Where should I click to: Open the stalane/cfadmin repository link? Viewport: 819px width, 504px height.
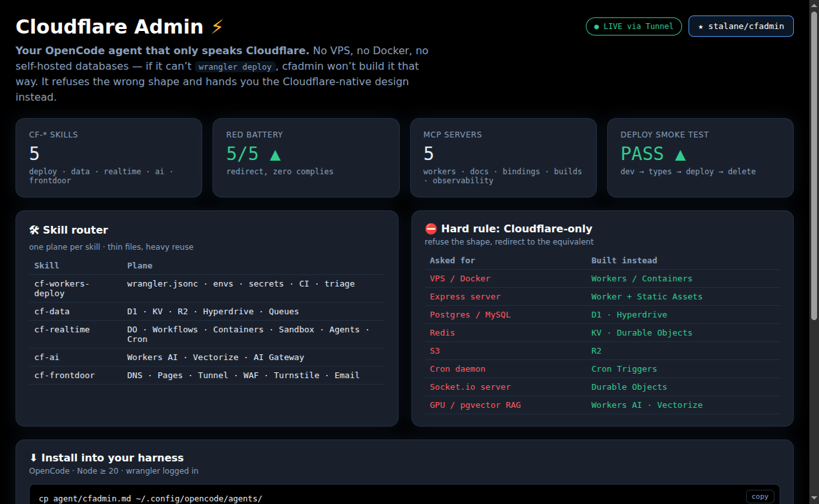741,26
